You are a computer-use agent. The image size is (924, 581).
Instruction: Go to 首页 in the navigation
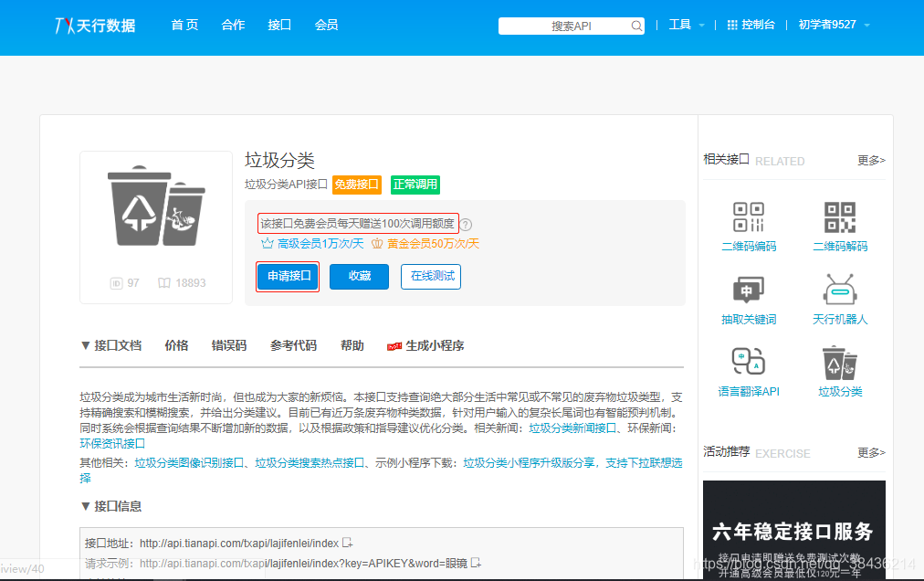click(184, 25)
